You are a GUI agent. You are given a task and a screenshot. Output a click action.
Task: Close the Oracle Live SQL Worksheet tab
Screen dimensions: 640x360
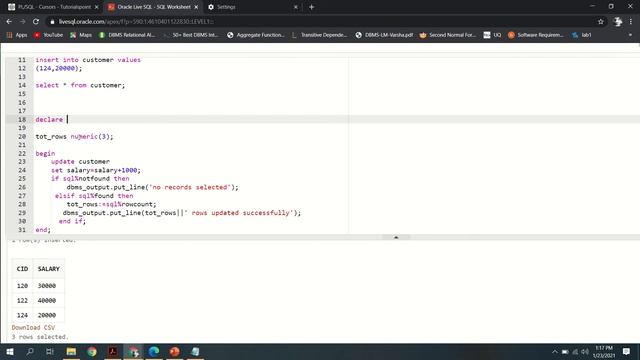pos(196,7)
